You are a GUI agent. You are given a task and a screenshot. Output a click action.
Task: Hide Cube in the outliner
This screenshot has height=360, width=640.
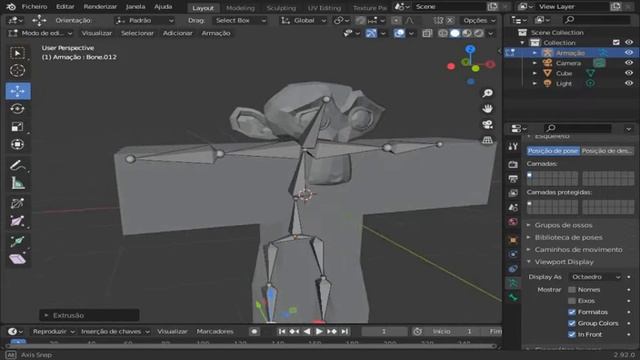click(629, 73)
